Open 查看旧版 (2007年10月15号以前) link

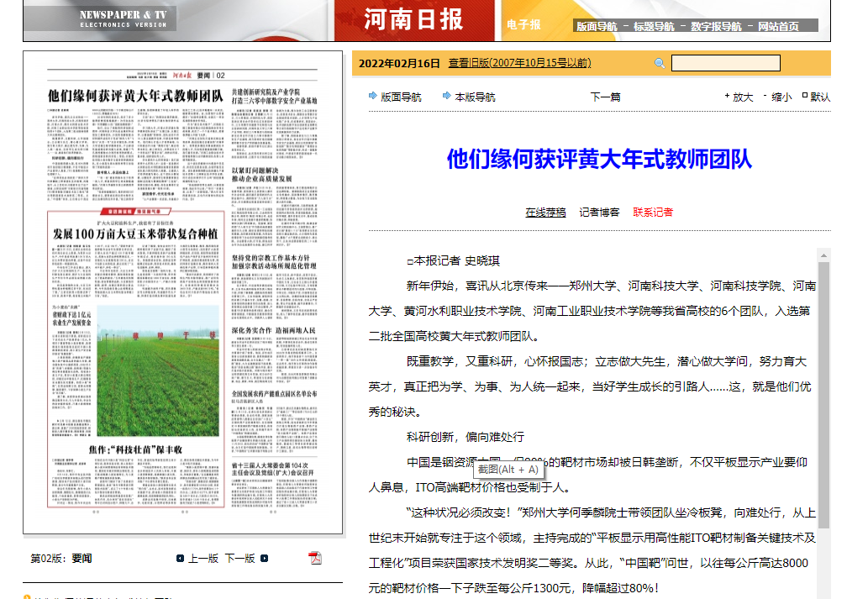tap(519, 63)
